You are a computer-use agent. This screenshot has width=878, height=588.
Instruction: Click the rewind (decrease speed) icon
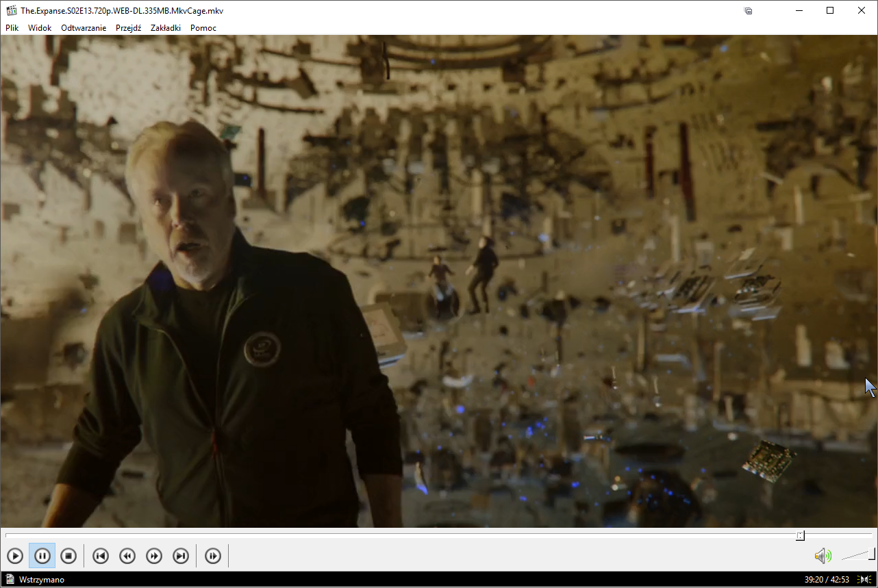click(127, 556)
